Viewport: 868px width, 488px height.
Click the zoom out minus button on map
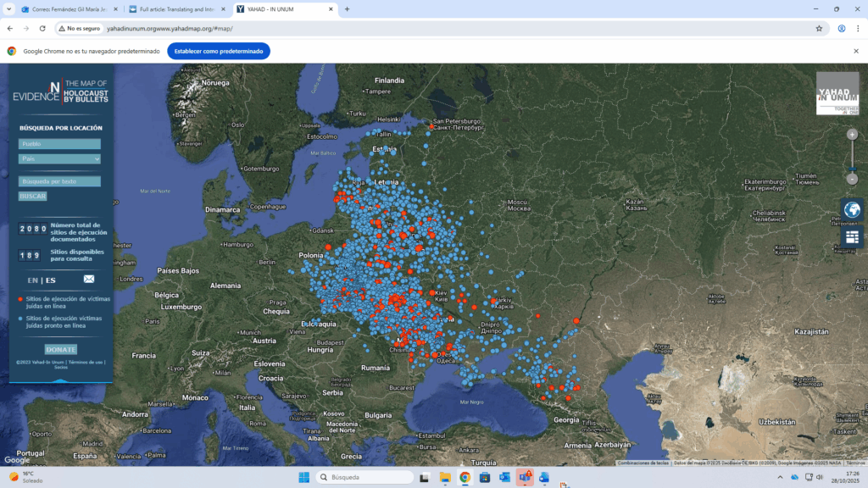pos(852,179)
